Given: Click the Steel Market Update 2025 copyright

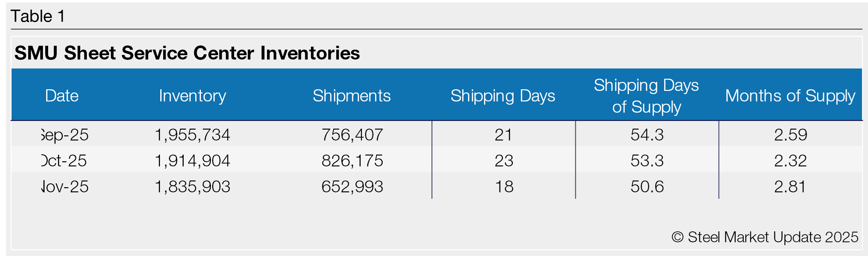Looking at the screenshot, I should click(x=764, y=237).
